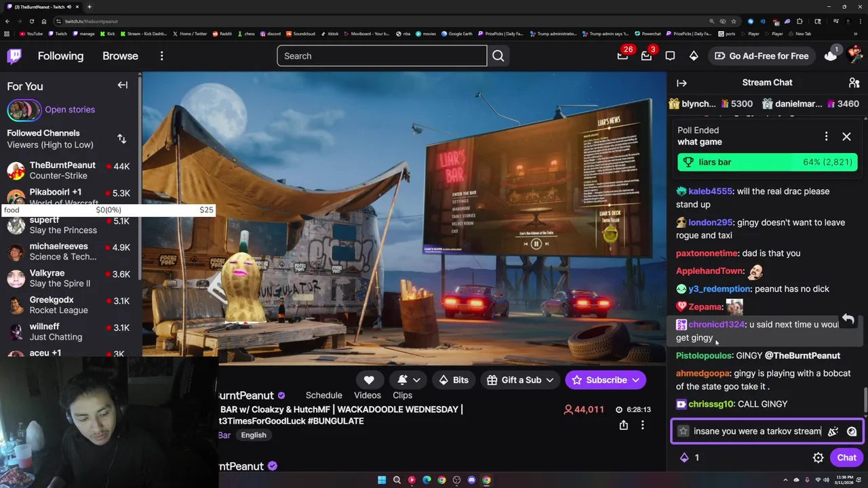Open stream more options dots
The width and height of the screenshot is (868, 488).
pos(643,425)
